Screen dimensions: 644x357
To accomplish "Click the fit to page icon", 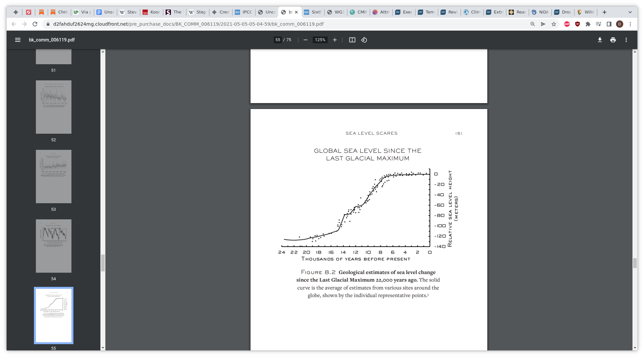I will click(x=352, y=40).
